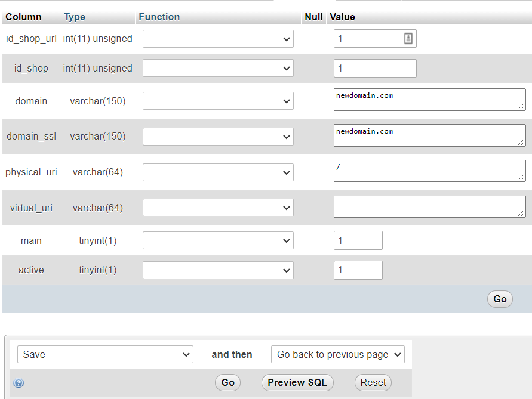Click the Preview SQL button
This screenshot has width=532, height=399.
[297, 382]
